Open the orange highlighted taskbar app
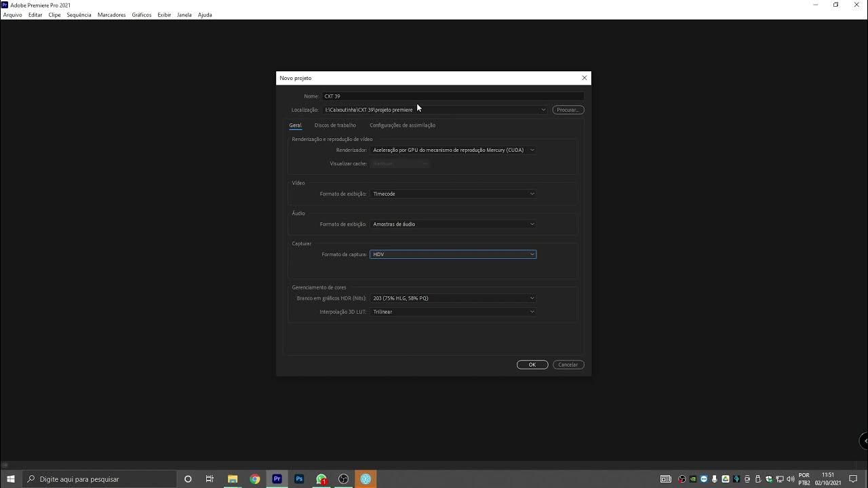Viewport: 868px width, 488px height. point(366,479)
